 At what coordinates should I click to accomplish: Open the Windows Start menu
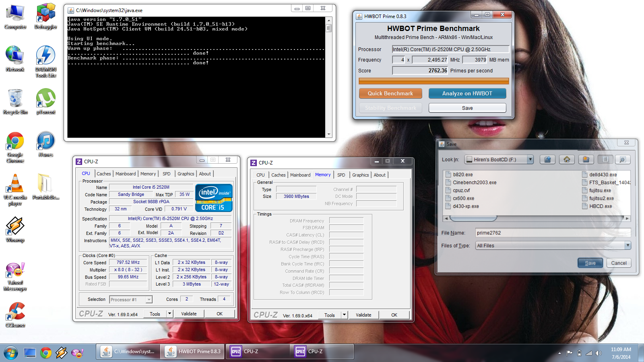11,353
